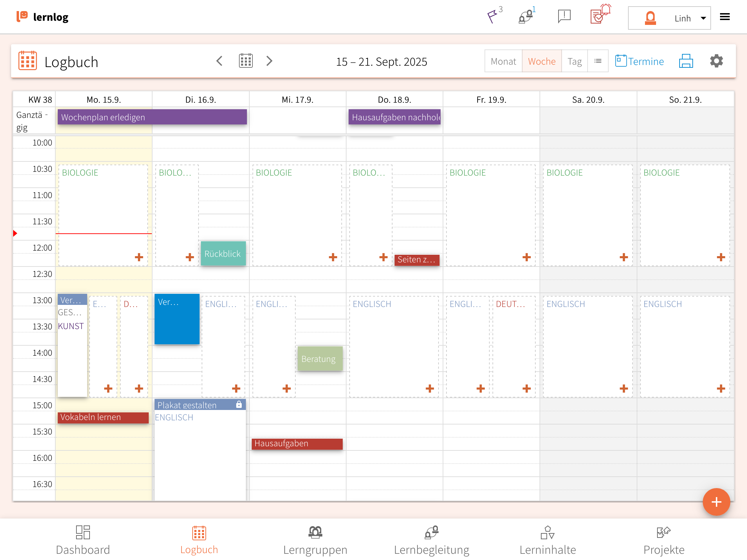The height and width of the screenshot is (560, 747).
Task: Open the Termine link
Action: pos(639,61)
